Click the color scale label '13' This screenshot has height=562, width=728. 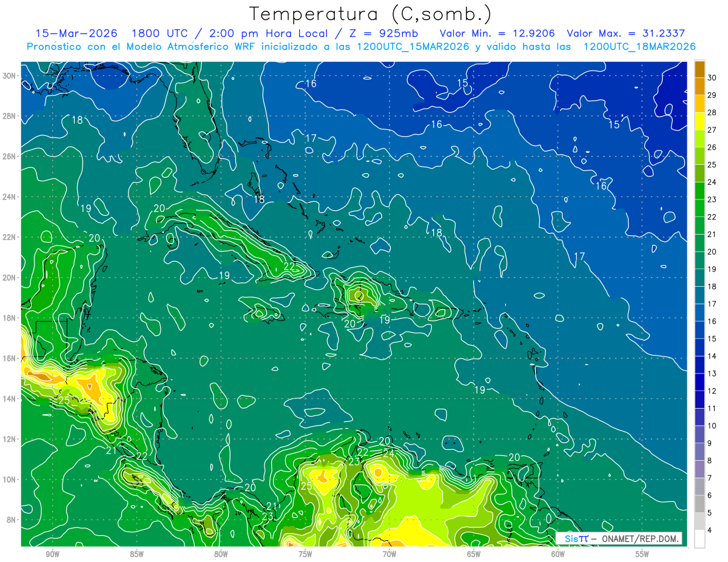tap(712, 374)
